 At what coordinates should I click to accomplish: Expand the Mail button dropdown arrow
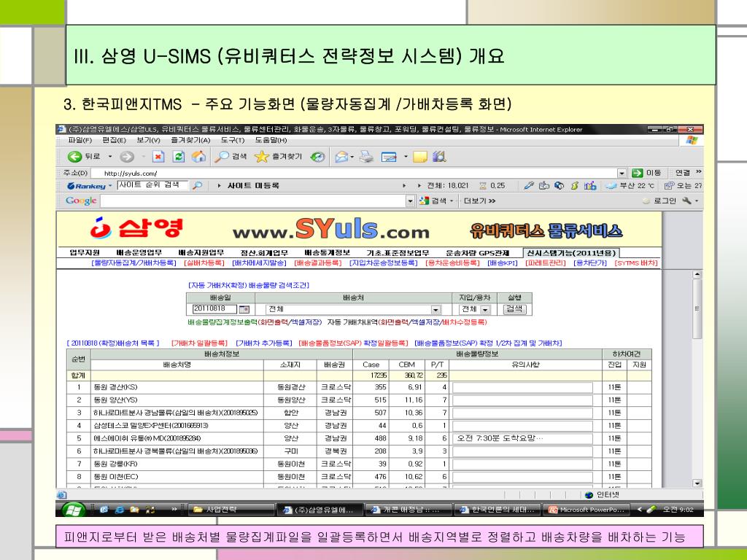click(x=352, y=157)
